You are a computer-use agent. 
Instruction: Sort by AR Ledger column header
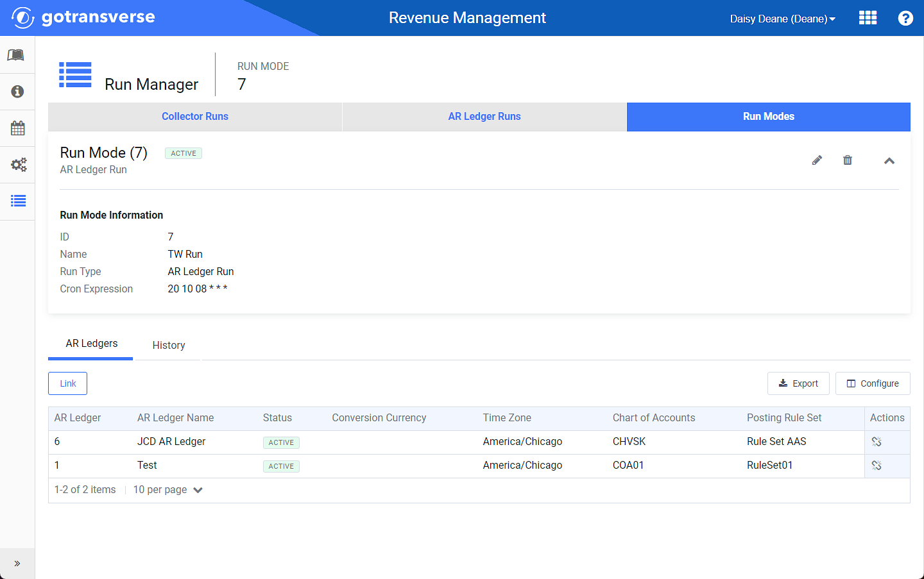(x=78, y=418)
